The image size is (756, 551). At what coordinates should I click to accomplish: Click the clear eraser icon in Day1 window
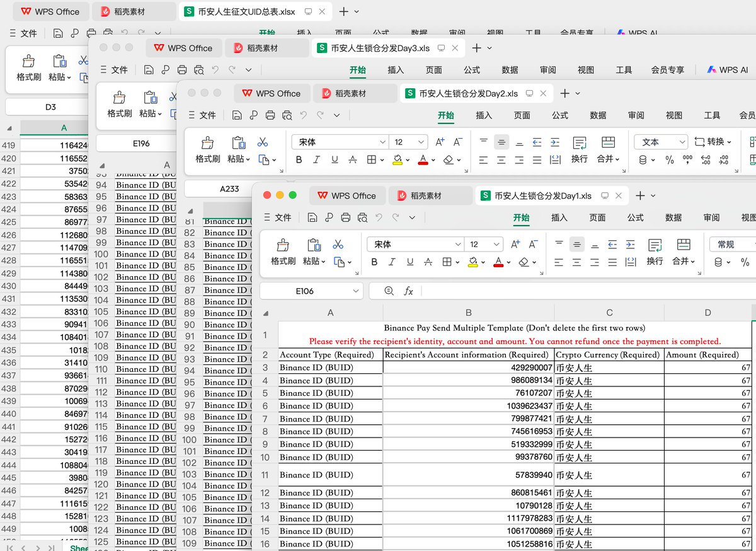(x=524, y=262)
